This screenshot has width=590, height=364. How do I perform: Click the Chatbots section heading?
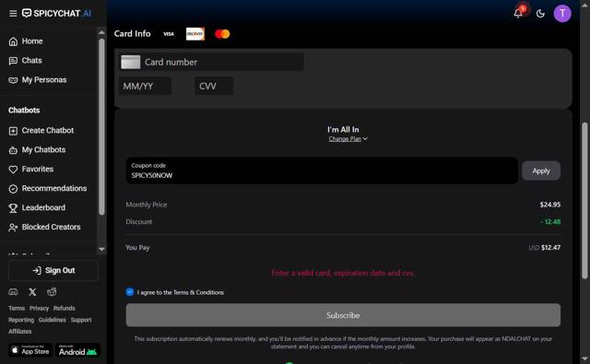click(24, 111)
